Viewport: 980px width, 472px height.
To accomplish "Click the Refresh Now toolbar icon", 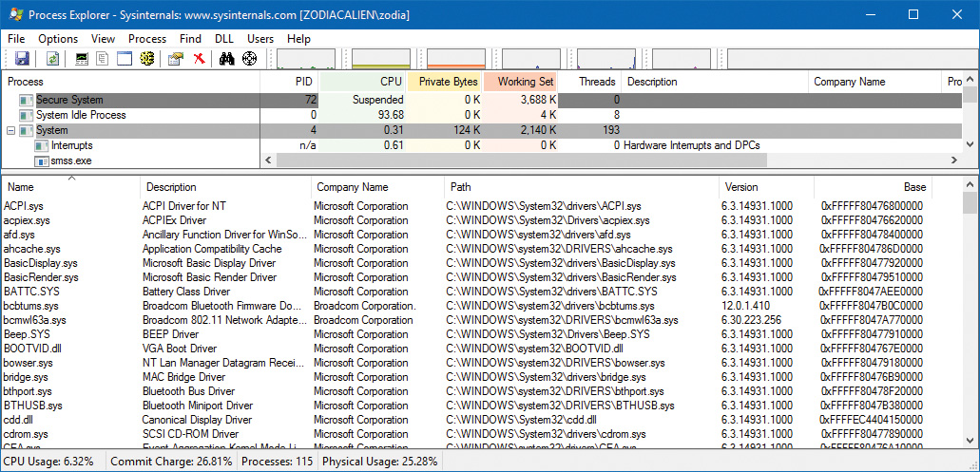I will click(x=52, y=59).
